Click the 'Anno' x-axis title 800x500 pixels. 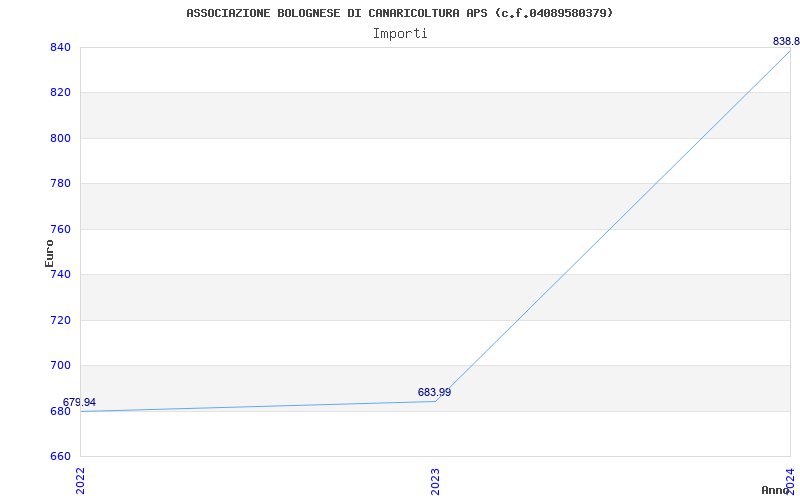pyautogui.click(x=775, y=490)
